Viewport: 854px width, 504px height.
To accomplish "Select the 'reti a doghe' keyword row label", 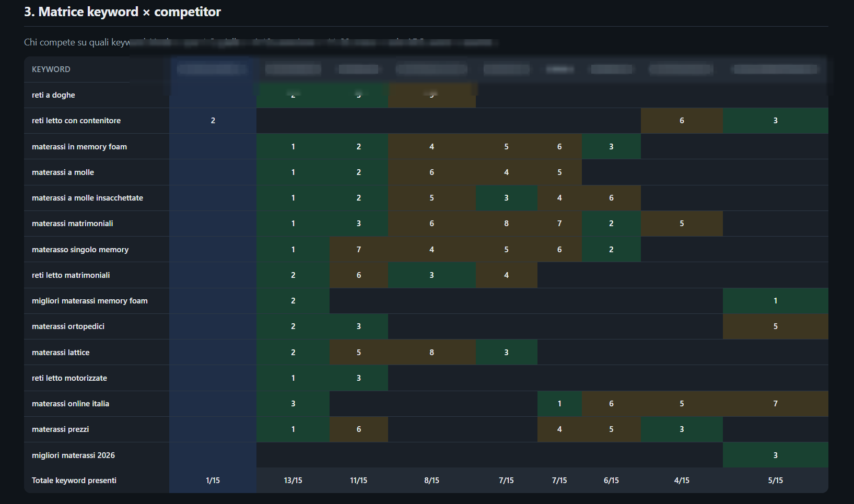I will [x=53, y=95].
